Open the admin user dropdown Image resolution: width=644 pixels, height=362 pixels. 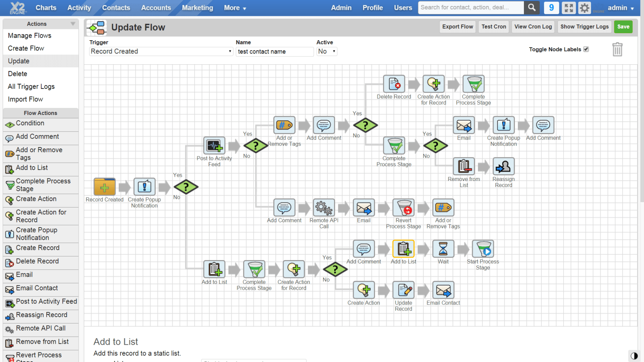(621, 8)
